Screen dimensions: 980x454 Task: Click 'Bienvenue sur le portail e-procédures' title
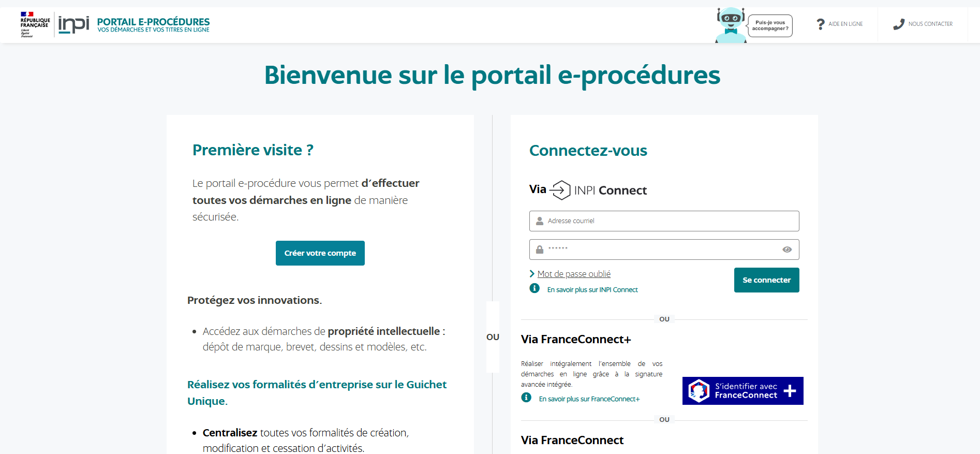[x=492, y=75]
